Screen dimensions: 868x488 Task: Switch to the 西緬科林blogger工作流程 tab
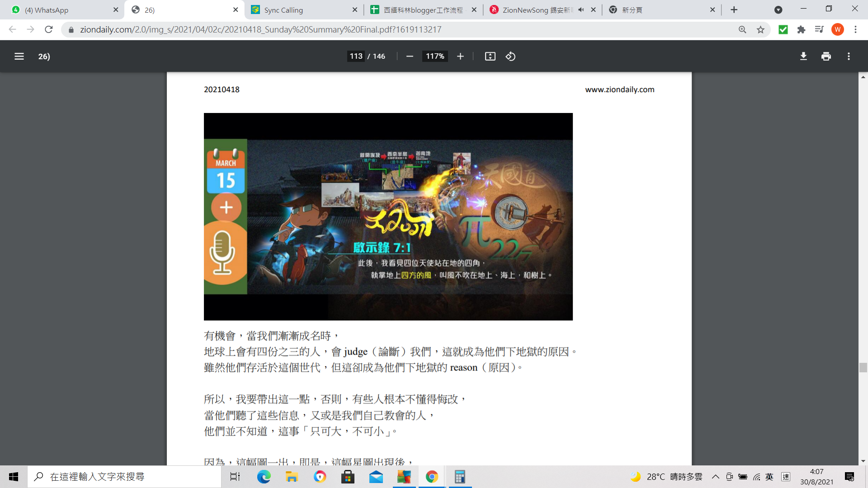(423, 10)
